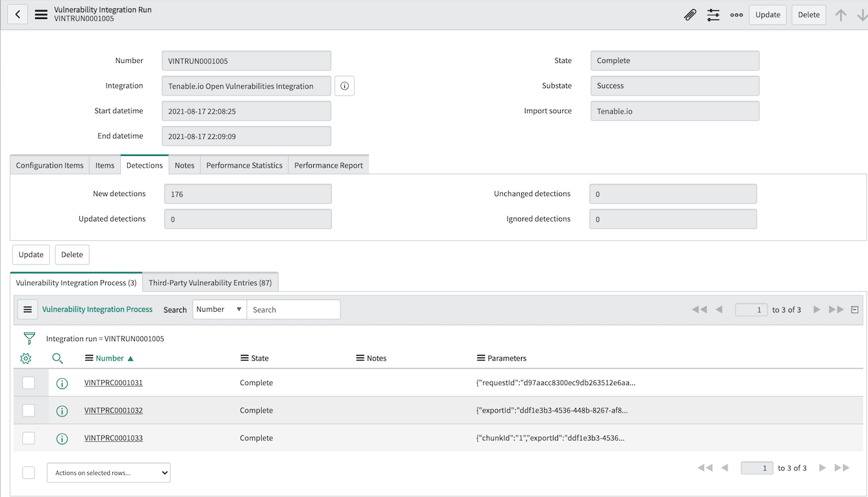Viewport: 868px width, 497px height.
Task: Open record VINTPRC0001031 link
Action: 114,383
